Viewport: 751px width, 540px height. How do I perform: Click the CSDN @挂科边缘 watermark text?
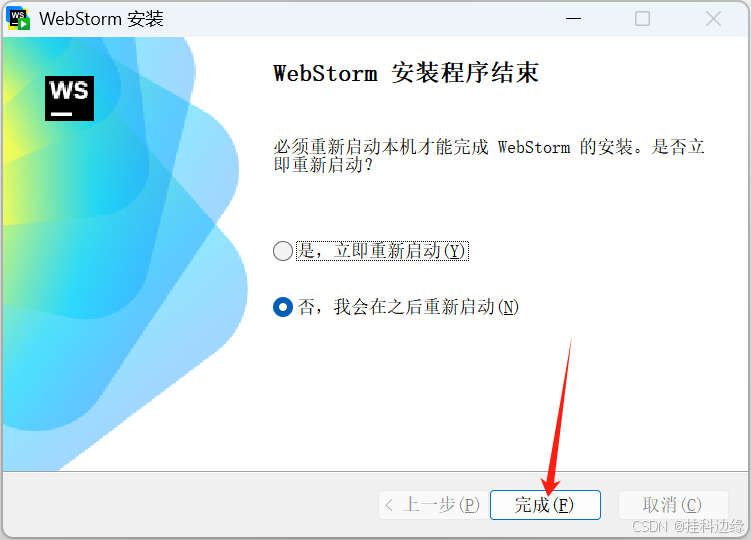click(x=688, y=526)
